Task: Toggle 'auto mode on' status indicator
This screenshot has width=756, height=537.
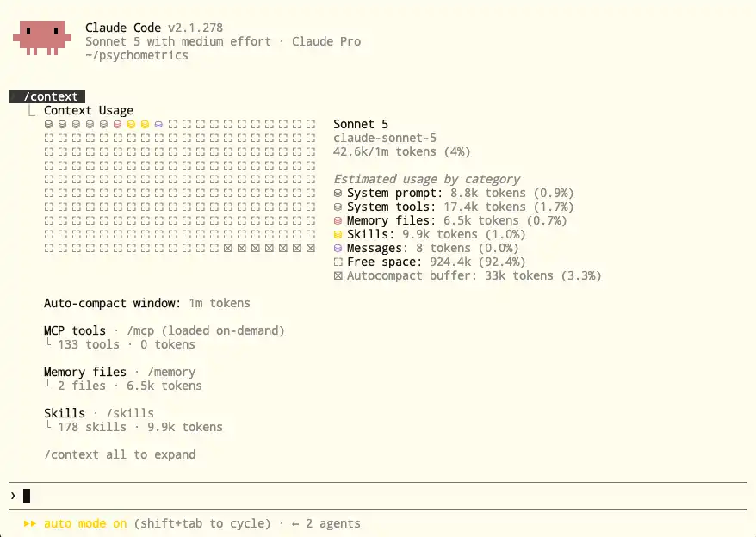Action: tap(85, 523)
